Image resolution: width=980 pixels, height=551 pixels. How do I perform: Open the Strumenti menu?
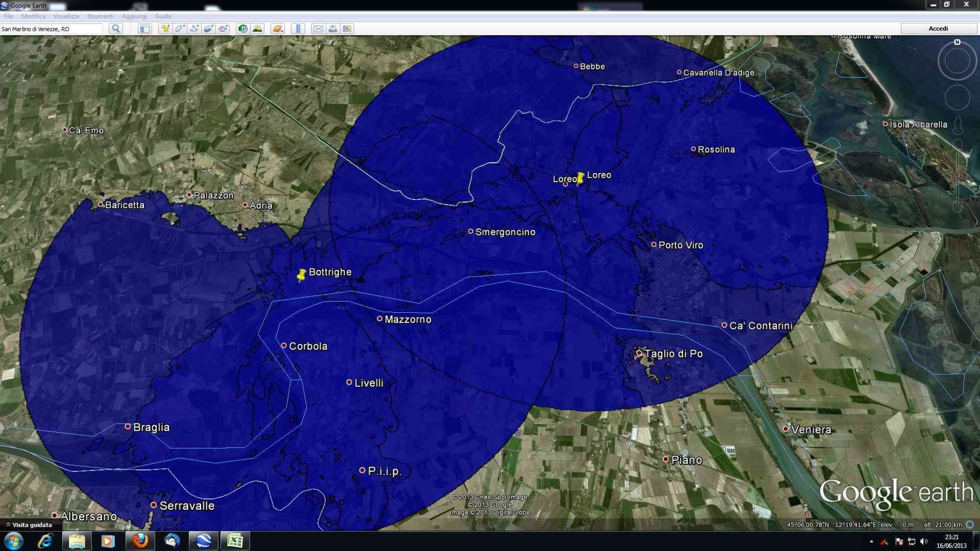(100, 16)
